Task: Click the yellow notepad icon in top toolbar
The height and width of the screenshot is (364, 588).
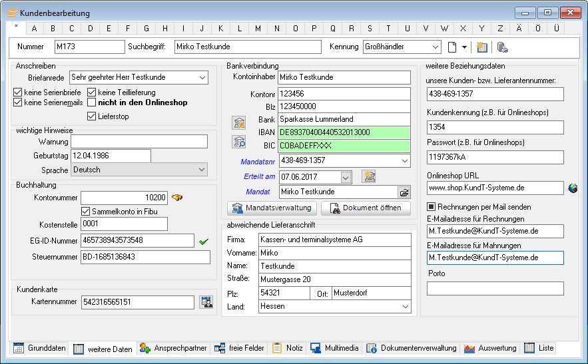Action: [482, 47]
